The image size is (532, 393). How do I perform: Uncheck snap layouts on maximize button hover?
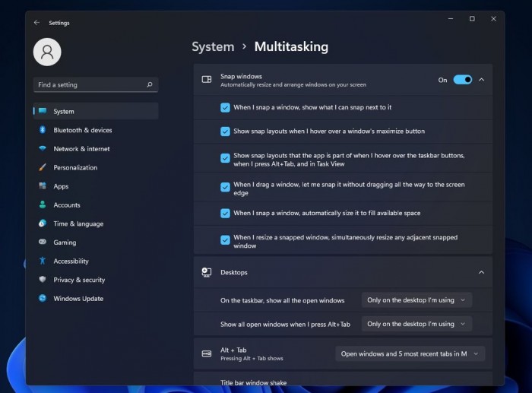click(225, 132)
